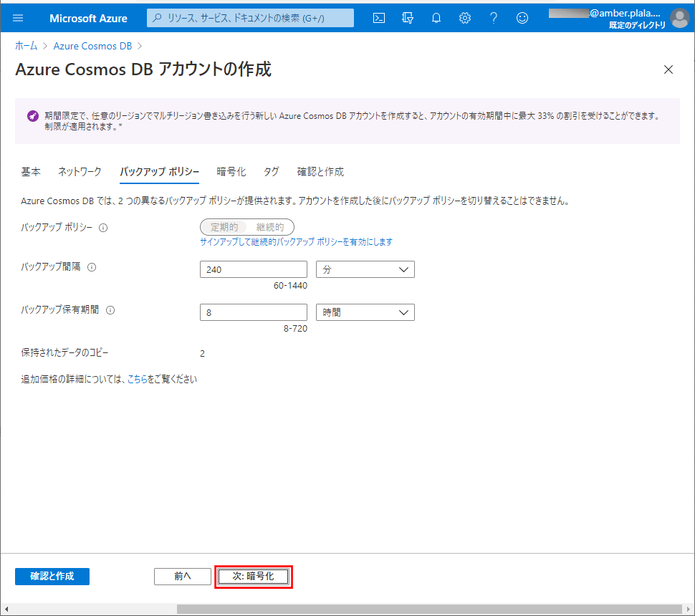Click the right scroll arrow at the bottom
695x616 pixels.
689,610
